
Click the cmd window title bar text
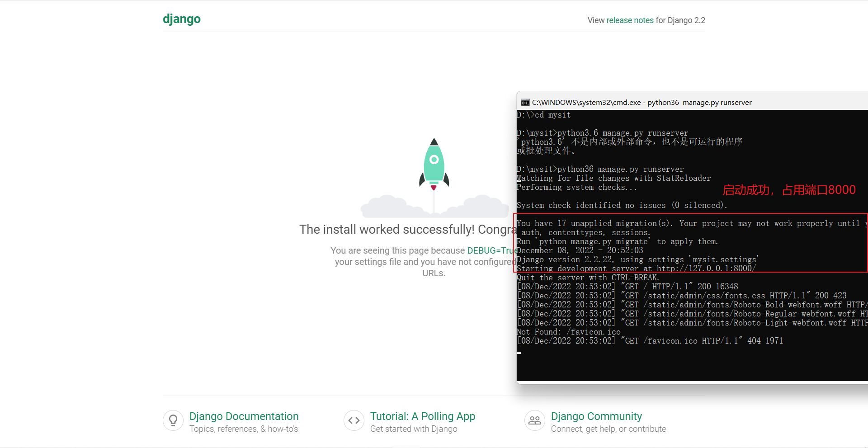click(642, 103)
